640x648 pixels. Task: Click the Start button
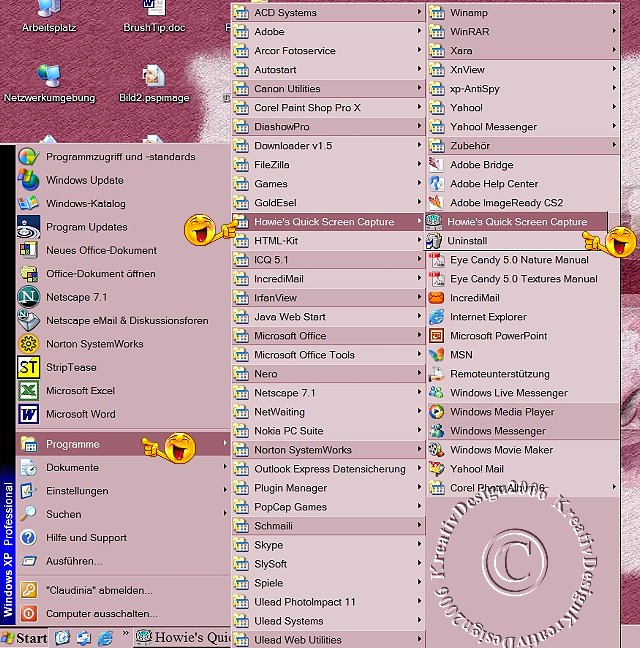pyautogui.click(x=24, y=638)
